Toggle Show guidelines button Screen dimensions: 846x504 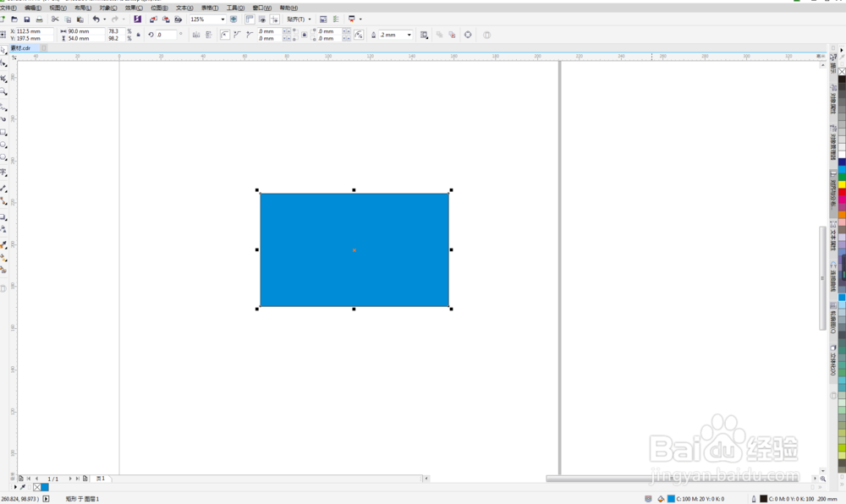pos(275,19)
